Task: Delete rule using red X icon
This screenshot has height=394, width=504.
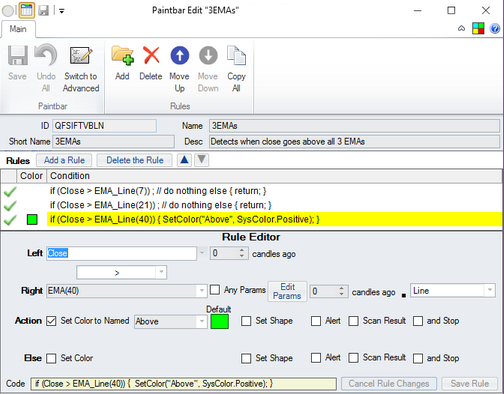Action: [x=151, y=55]
